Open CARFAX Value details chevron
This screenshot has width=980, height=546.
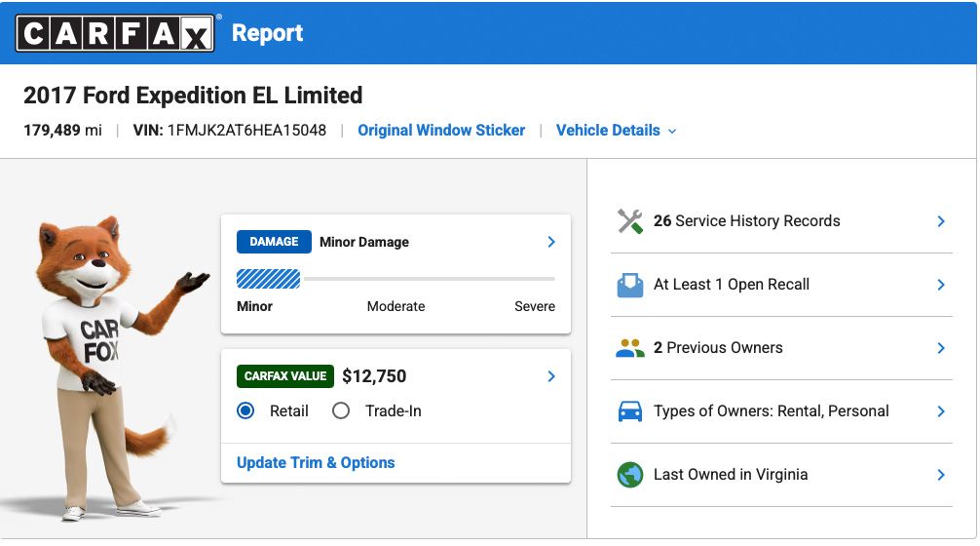[551, 376]
